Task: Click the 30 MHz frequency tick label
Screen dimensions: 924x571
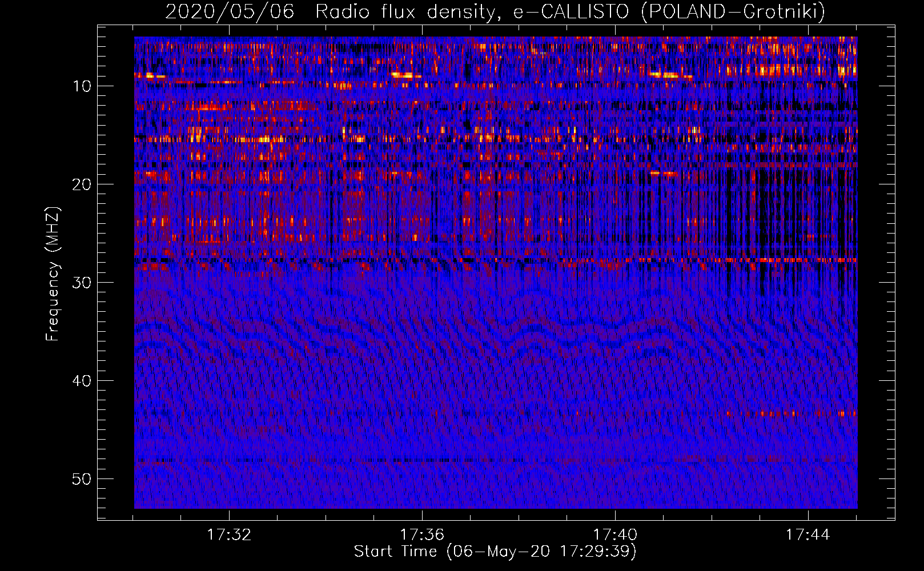Action: 82,283
